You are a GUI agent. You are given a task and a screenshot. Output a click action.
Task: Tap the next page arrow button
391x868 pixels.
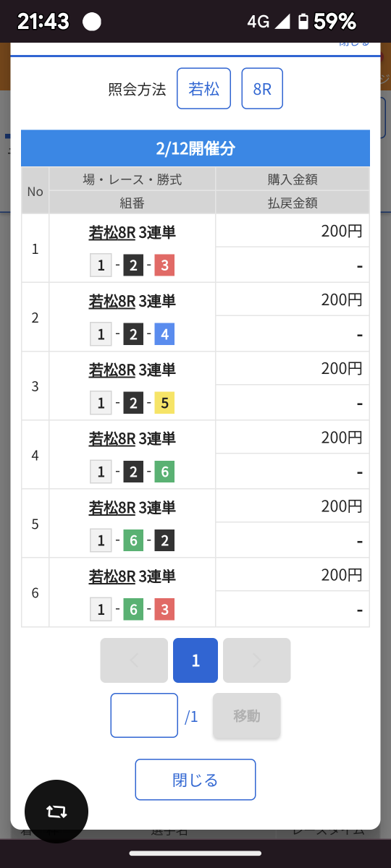click(x=257, y=660)
